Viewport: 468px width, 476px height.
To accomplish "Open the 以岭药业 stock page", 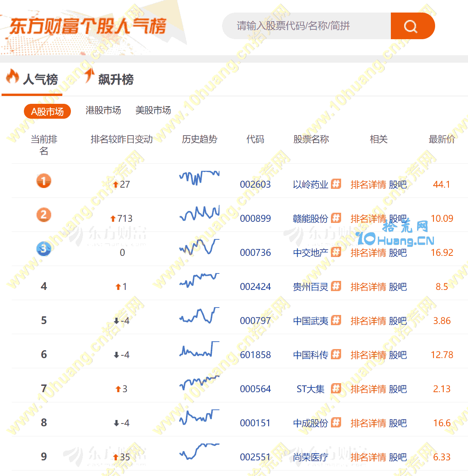I will click(311, 185).
